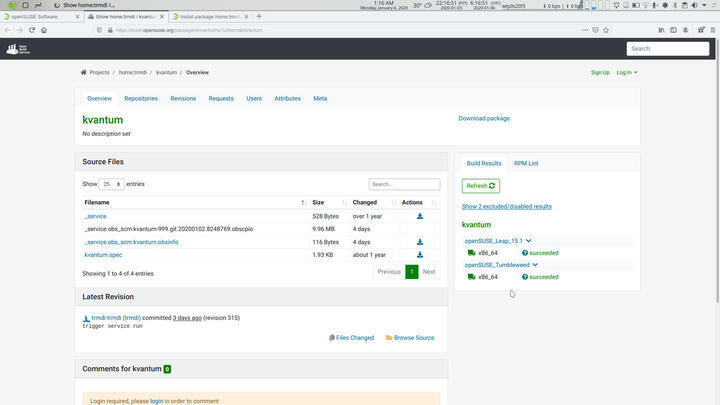Focus the top Search box in header
720x405 pixels.
(x=668, y=49)
